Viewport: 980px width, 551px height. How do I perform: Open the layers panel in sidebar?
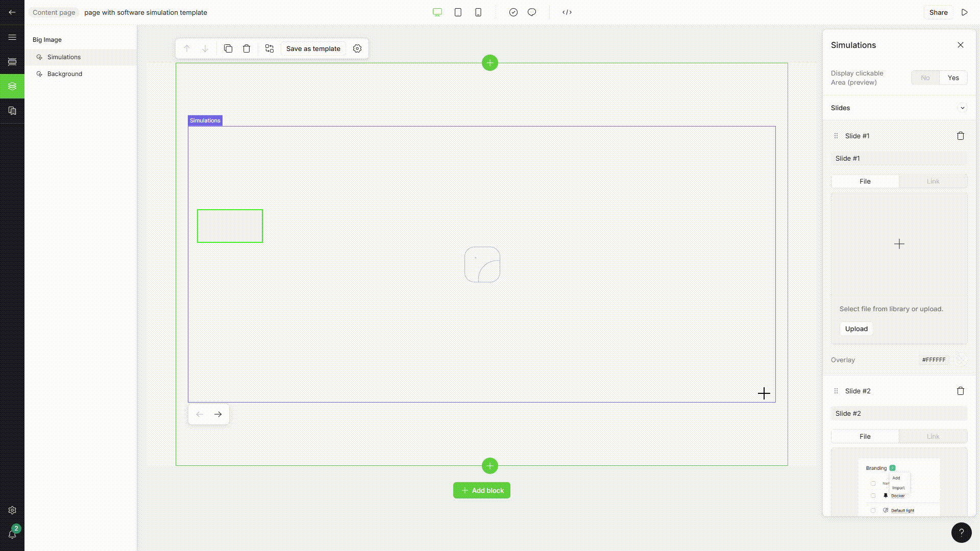click(12, 86)
